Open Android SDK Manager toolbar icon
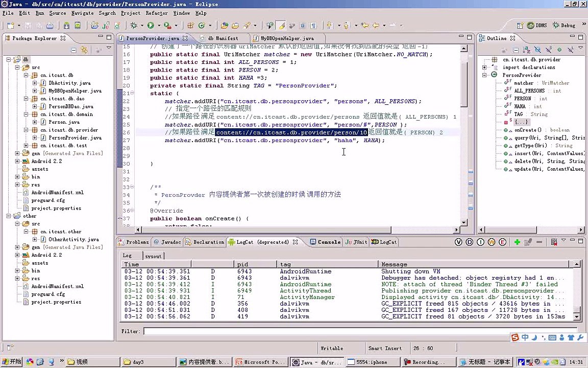The height and width of the screenshot is (368, 588). tap(66, 26)
